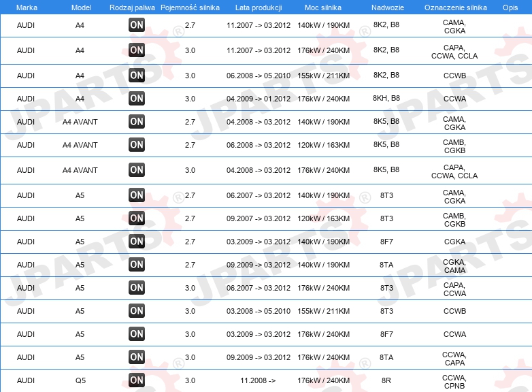The height and width of the screenshot is (392, 532).
Task: Select the 8F7 body cell in the 2.7 row
Action: pos(386,242)
